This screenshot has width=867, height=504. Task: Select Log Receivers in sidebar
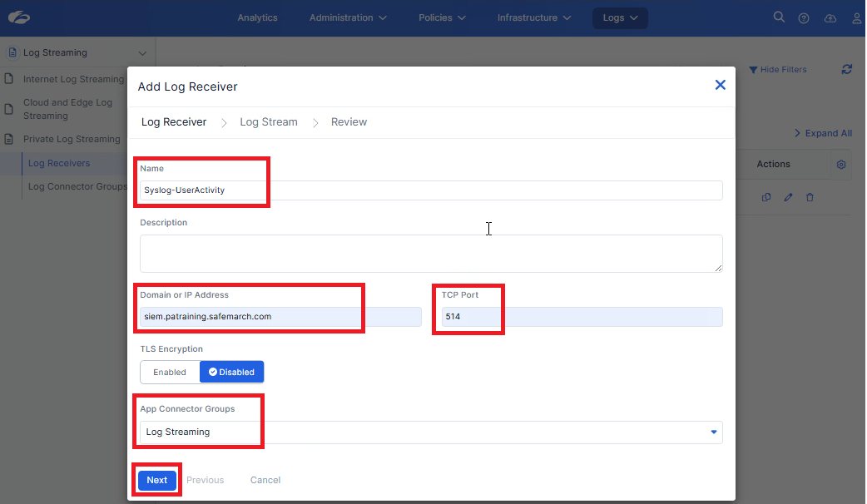point(59,163)
